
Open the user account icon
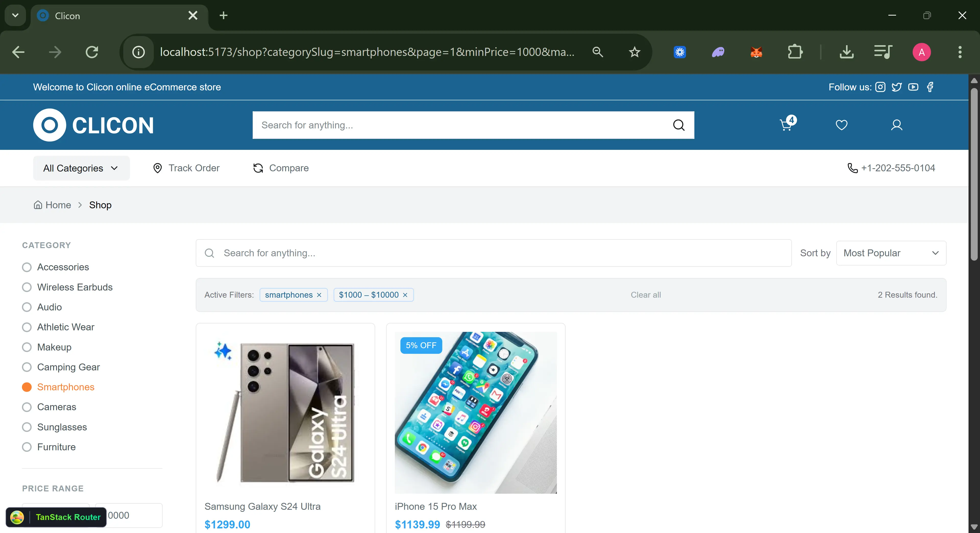tap(896, 125)
